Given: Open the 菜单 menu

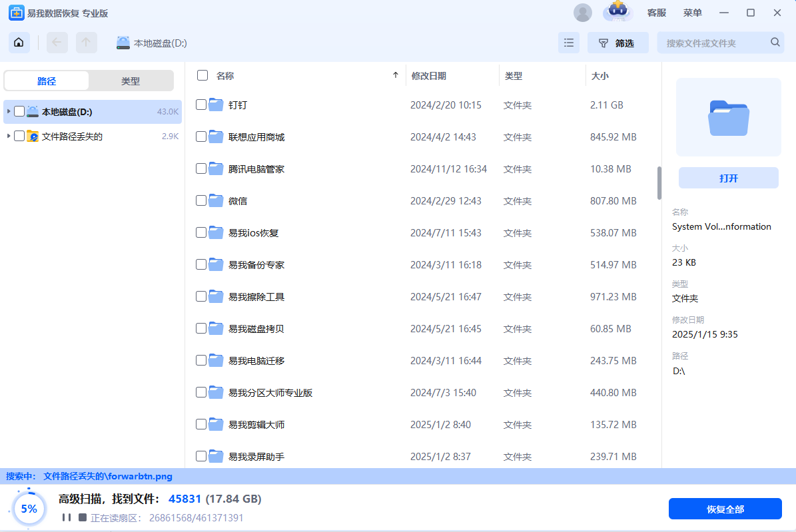Looking at the screenshot, I should coord(693,13).
